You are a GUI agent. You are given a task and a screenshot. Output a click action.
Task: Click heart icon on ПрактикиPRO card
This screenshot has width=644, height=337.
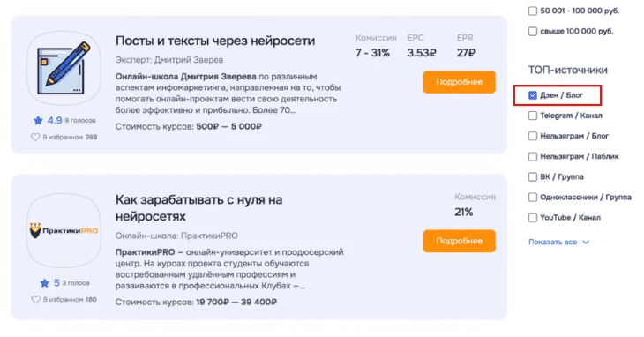point(36,300)
